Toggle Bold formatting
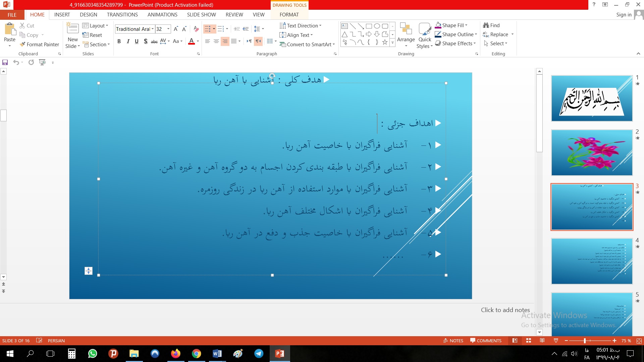 [x=119, y=41]
